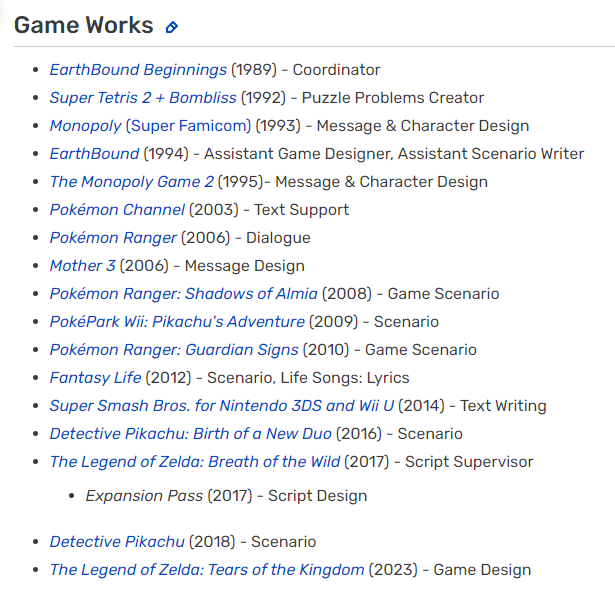The width and height of the screenshot is (615, 600).
Task: Click the 'Script Design' role text
Action: click(318, 496)
